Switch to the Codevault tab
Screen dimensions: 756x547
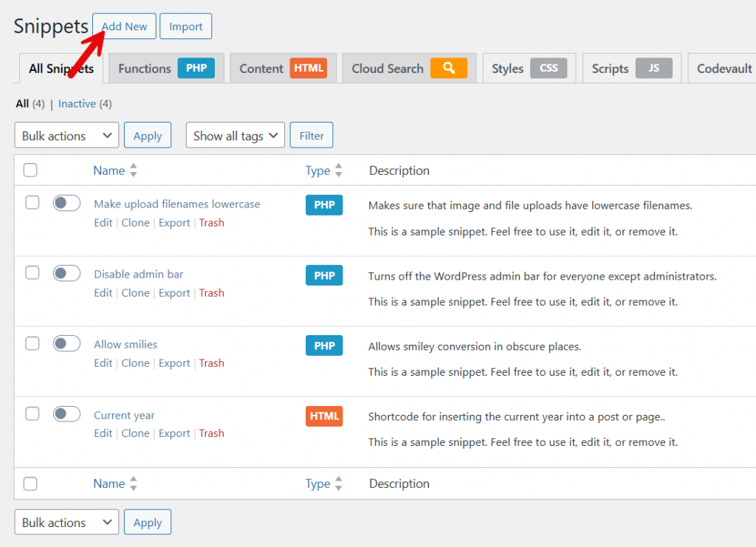point(724,69)
